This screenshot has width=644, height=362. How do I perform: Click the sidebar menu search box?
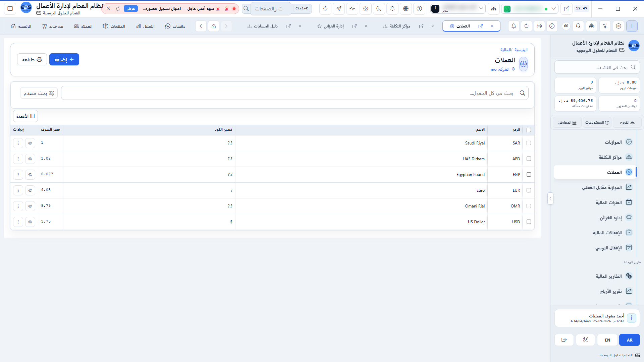[x=597, y=67]
